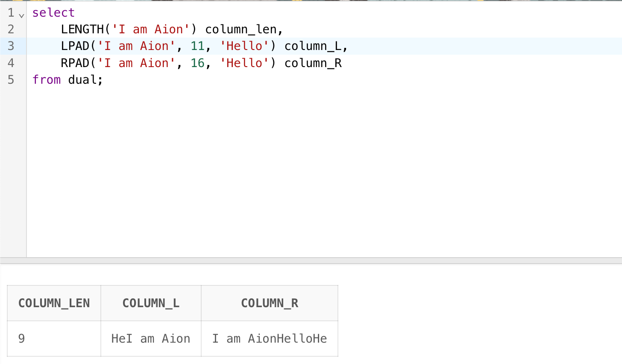Viewport: 622px width, 364px height.
Task: Click line number 4 in the gutter
Action: pyautogui.click(x=11, y=63)
